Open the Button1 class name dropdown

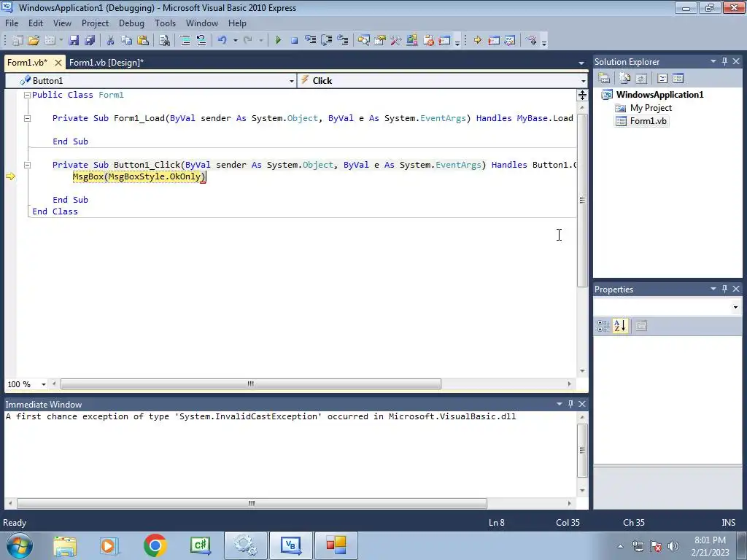coord(292,81)
